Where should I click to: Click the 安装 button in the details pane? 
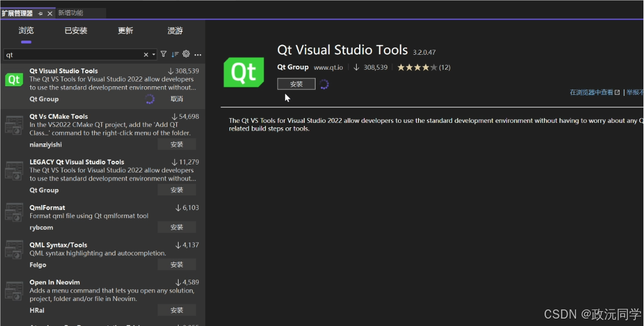[x=296, y=84]
